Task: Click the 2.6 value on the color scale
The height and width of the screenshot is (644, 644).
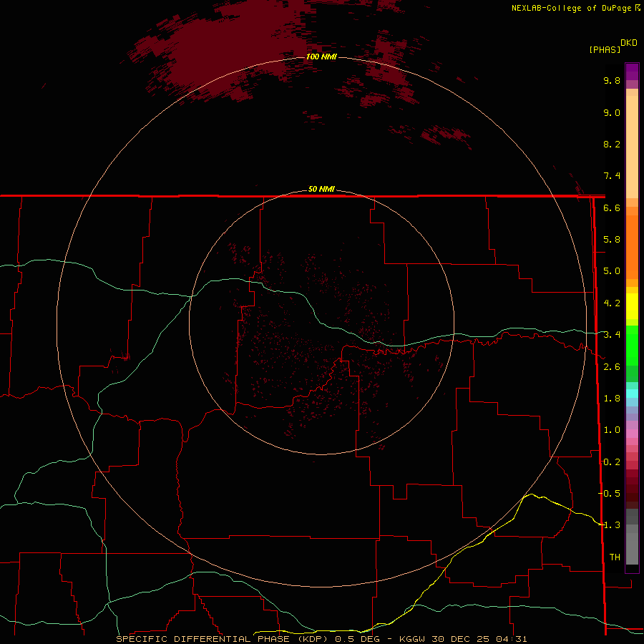Action: click(x=612, y=367)
